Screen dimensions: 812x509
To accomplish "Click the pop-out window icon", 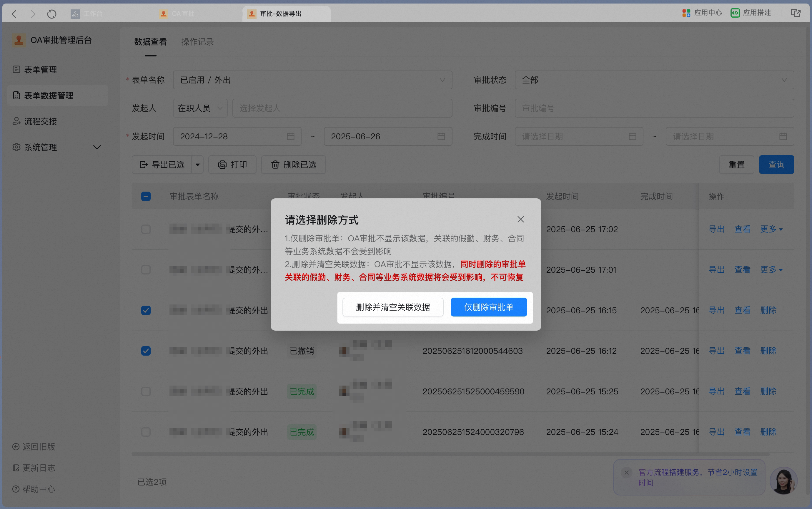I will (796, 13).
